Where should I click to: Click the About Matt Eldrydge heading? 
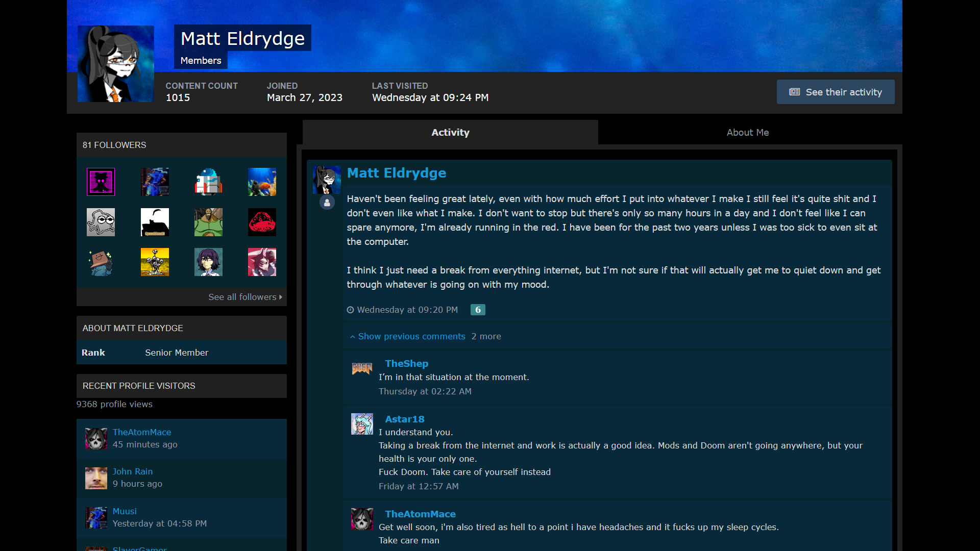(133, 328)
